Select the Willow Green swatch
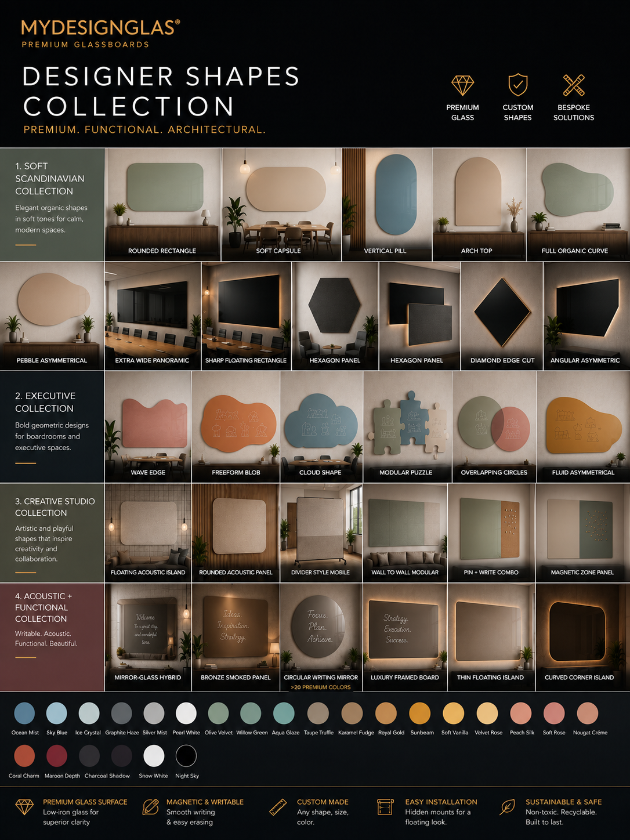630x840 pixels. click(251, 713)
